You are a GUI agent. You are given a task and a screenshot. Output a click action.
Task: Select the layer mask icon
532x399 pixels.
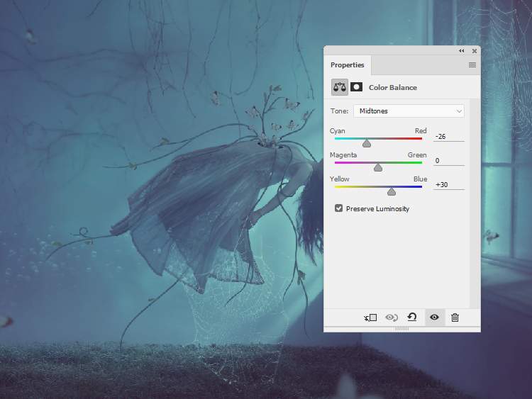pos(356,87)
